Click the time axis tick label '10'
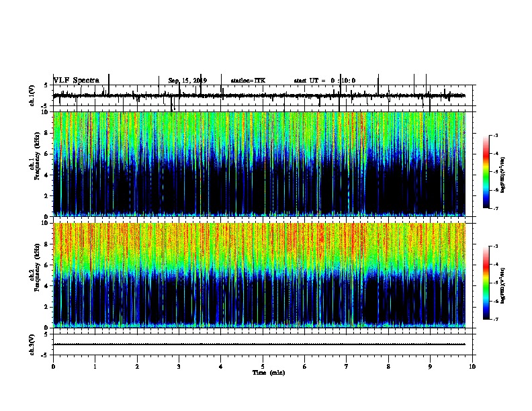Image resolution: width=532 pixels, height=411 pixels. [x=472, y=367]
